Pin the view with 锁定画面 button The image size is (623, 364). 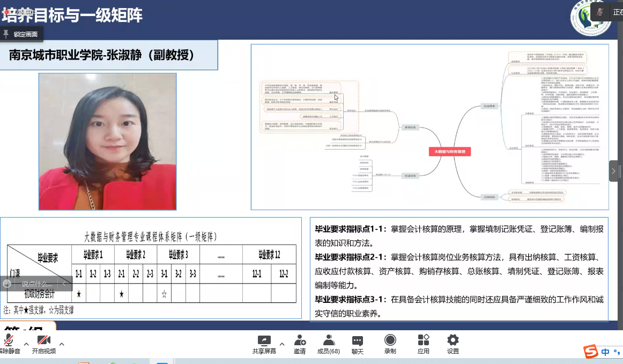coord(21,34)
